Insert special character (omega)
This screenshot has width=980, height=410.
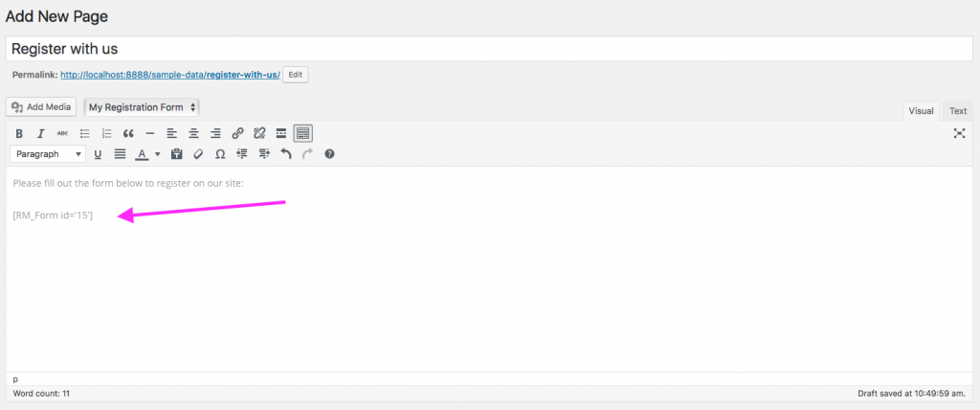(x=219, y=153)
